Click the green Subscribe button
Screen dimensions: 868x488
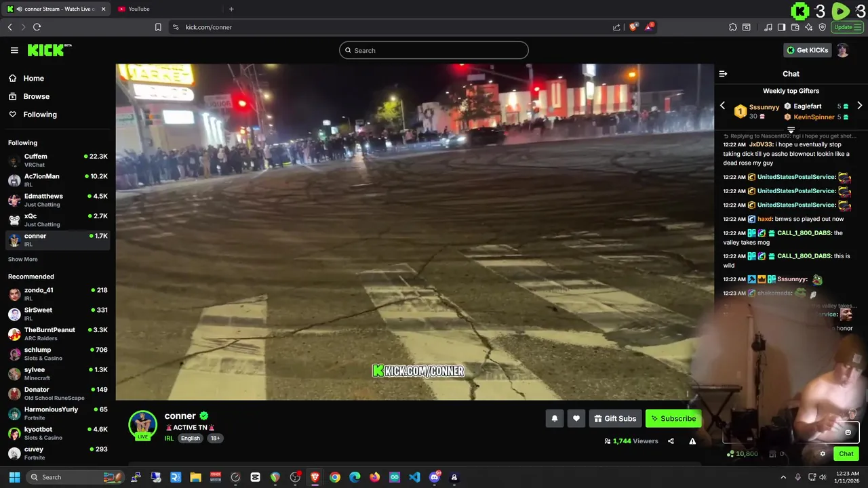[673, 419]
